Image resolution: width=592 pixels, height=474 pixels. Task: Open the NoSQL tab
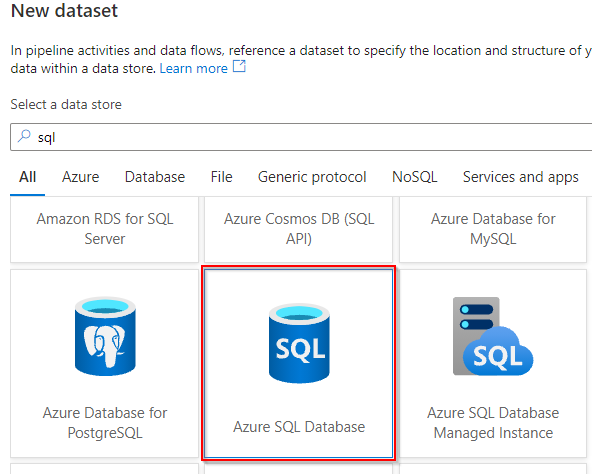pos(415,177)
